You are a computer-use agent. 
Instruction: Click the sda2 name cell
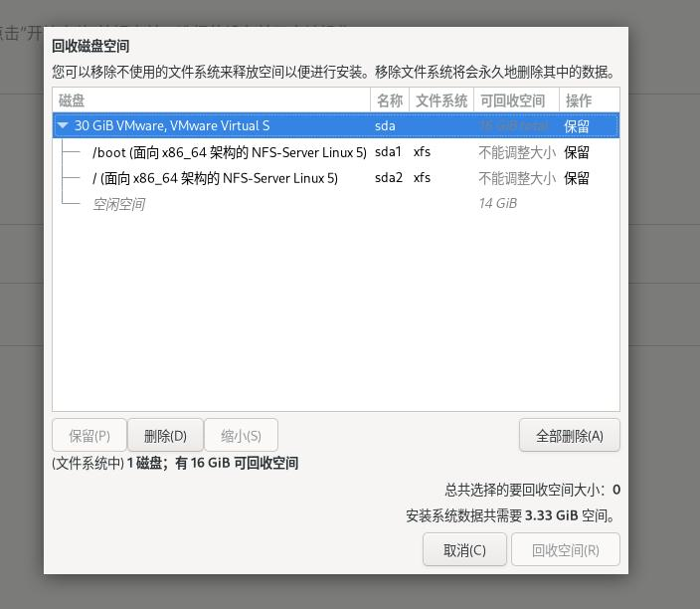coord(389,178)
